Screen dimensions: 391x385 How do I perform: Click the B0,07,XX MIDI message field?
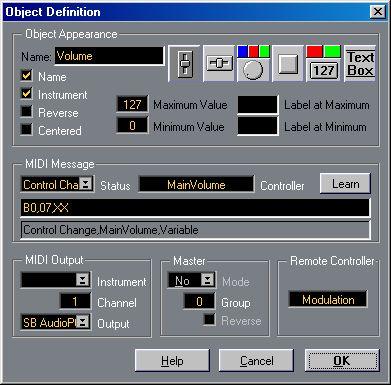195,208
